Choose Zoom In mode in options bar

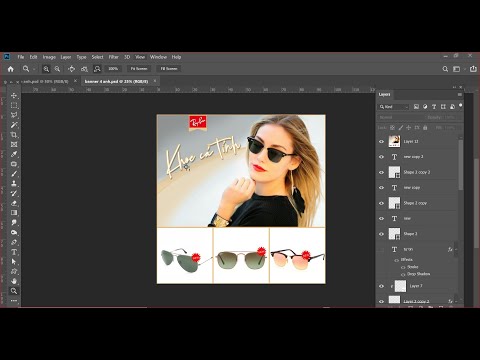(46, 69)
